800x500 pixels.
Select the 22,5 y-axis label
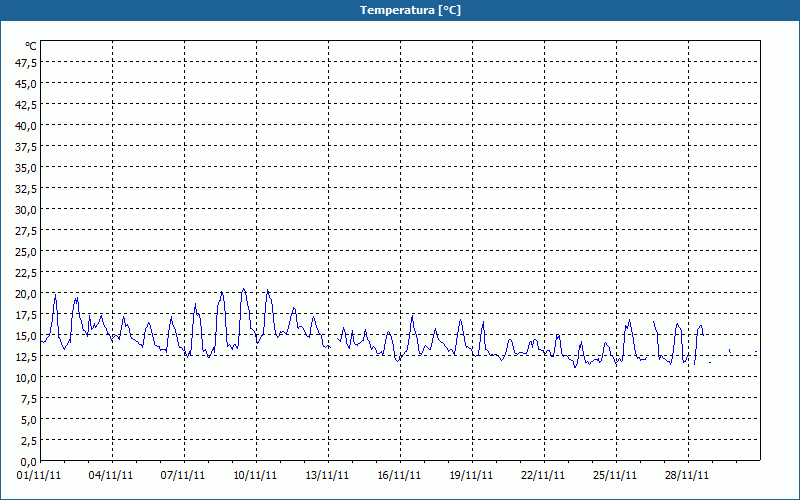[27, 272]
